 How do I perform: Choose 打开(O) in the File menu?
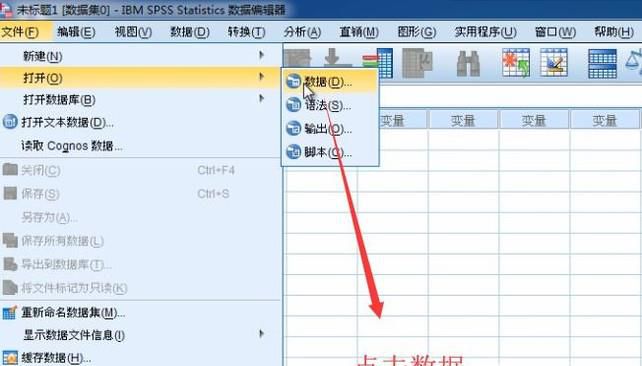coord(141,77)
